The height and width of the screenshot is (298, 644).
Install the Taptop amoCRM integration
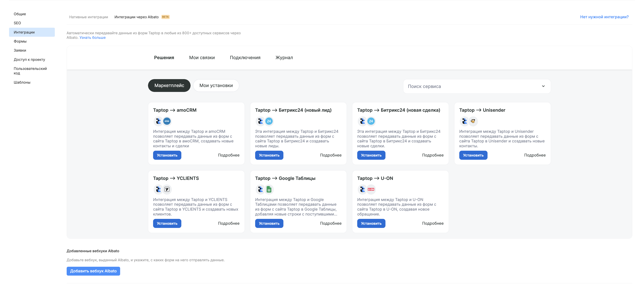(x=167, y=155)
